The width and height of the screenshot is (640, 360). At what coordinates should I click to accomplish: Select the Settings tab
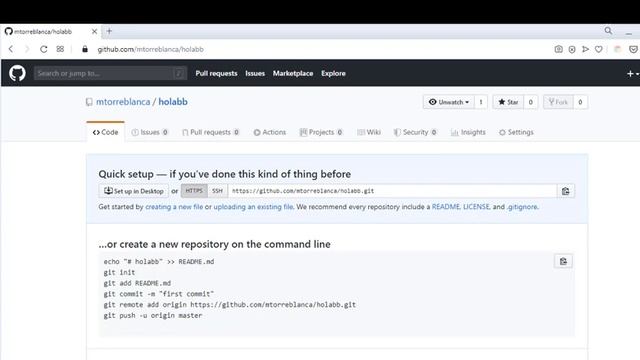coord(516,132)
